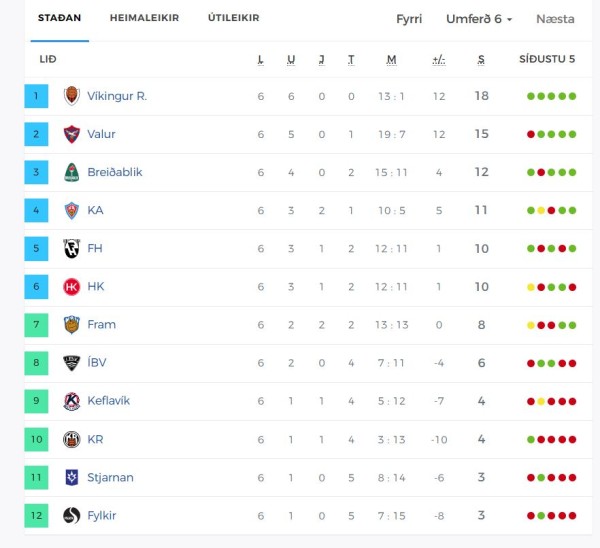The width and height of the screenshot is (600, 548).
Task: Select the STAÐAN tab
Action: 60,18
